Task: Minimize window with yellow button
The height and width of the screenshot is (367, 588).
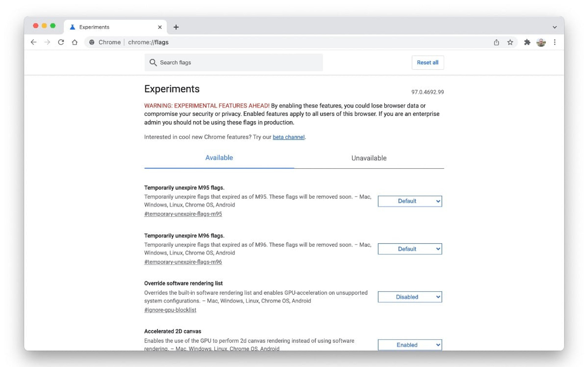Action: point(44,26)
